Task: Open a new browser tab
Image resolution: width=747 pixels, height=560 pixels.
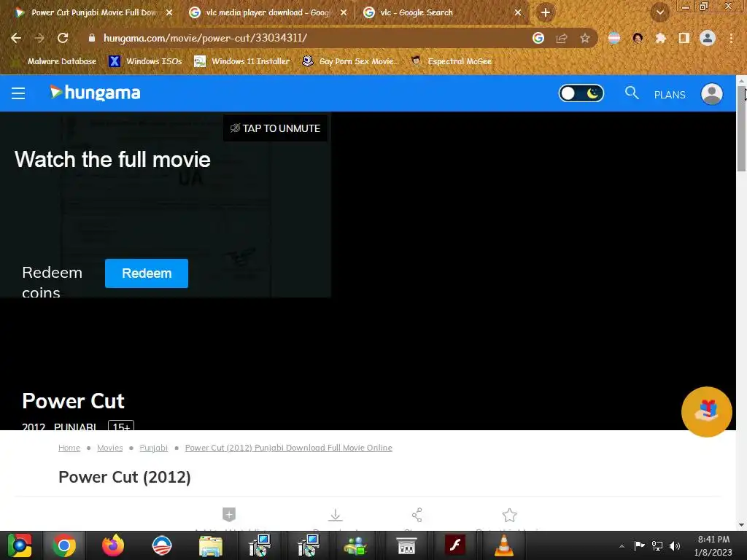Action: coord(546,12)
